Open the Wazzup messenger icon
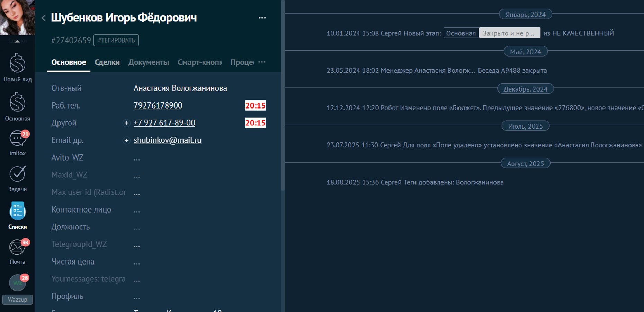 click(17, 284)
